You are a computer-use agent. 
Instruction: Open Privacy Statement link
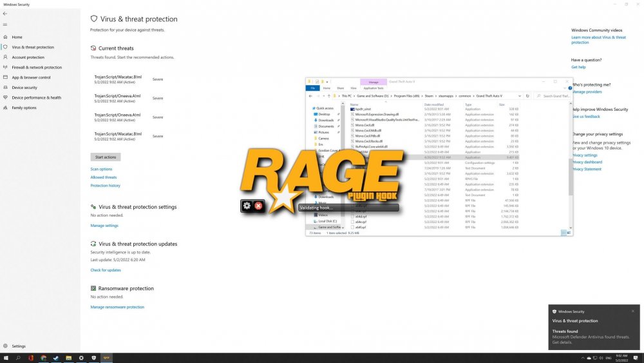tap(587, 169)
